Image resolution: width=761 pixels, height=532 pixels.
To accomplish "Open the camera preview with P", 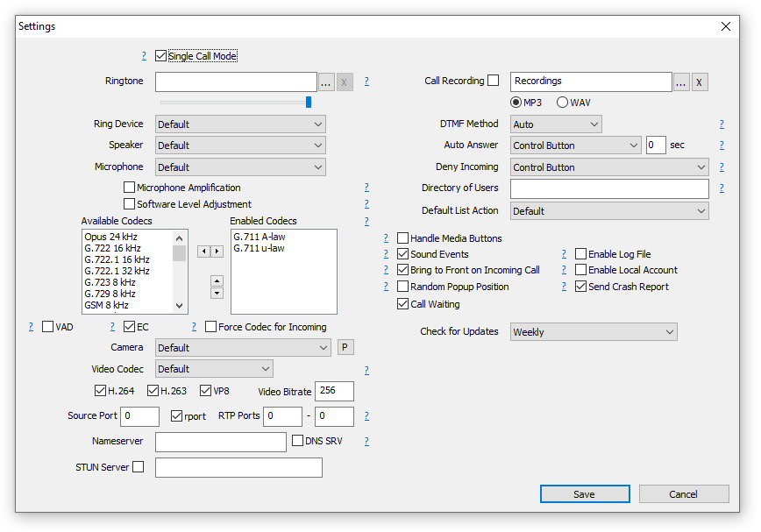I will (345, 347).
